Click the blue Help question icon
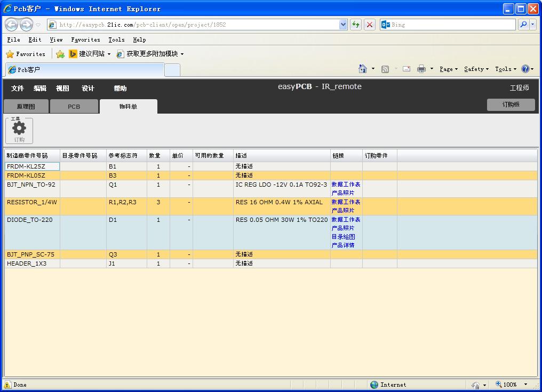542x392 pixels. click(525, 69)
